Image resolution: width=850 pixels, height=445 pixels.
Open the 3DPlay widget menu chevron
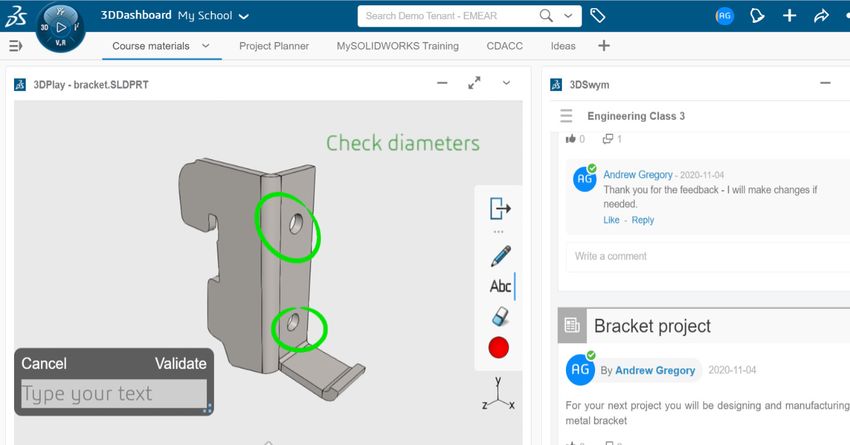pyautogui.click(x=506, y=83)
